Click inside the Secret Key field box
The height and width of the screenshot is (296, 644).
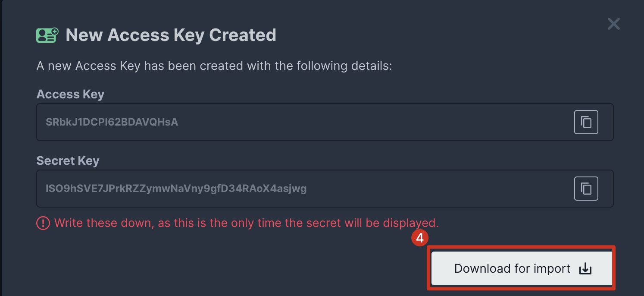[388, 189]
